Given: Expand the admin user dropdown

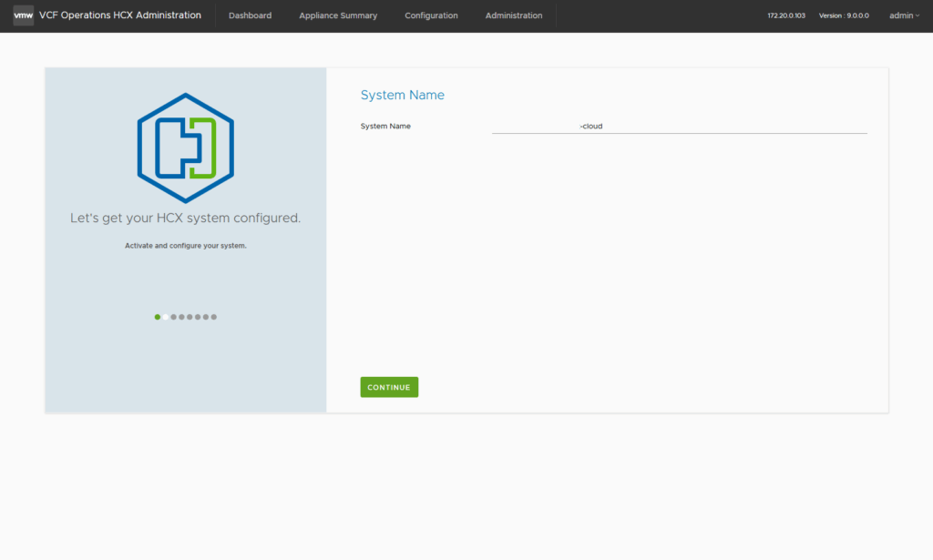Looking at the screenshot, I should [904, 15].
